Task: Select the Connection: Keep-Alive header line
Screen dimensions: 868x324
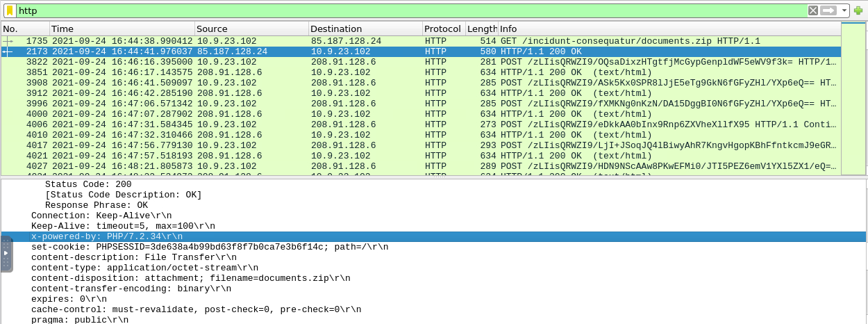Action: pos(434,216)
